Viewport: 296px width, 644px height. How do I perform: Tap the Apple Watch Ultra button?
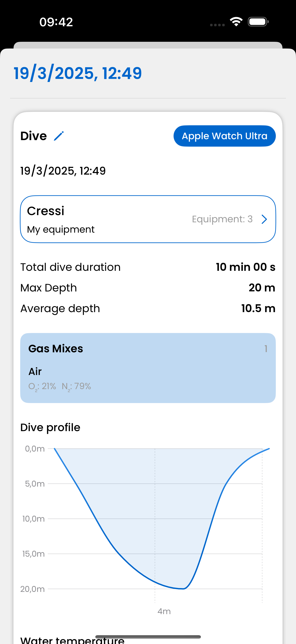pos(224,136)
